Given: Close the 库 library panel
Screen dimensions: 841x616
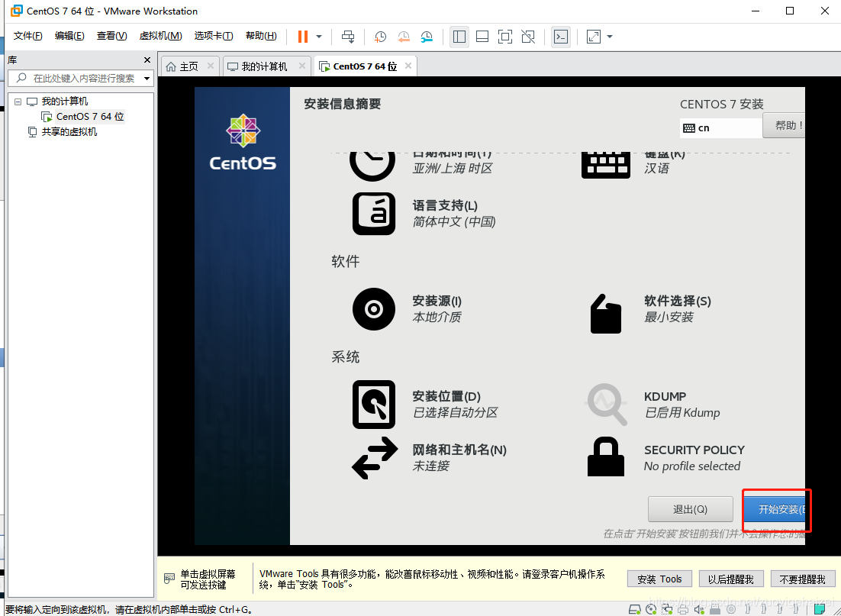Looking at the screenshot, I should click(147, 60).
